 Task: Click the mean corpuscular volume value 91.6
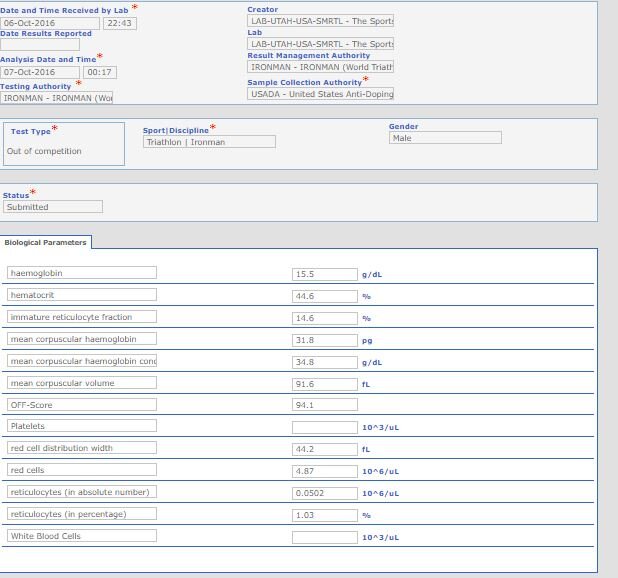325,385
